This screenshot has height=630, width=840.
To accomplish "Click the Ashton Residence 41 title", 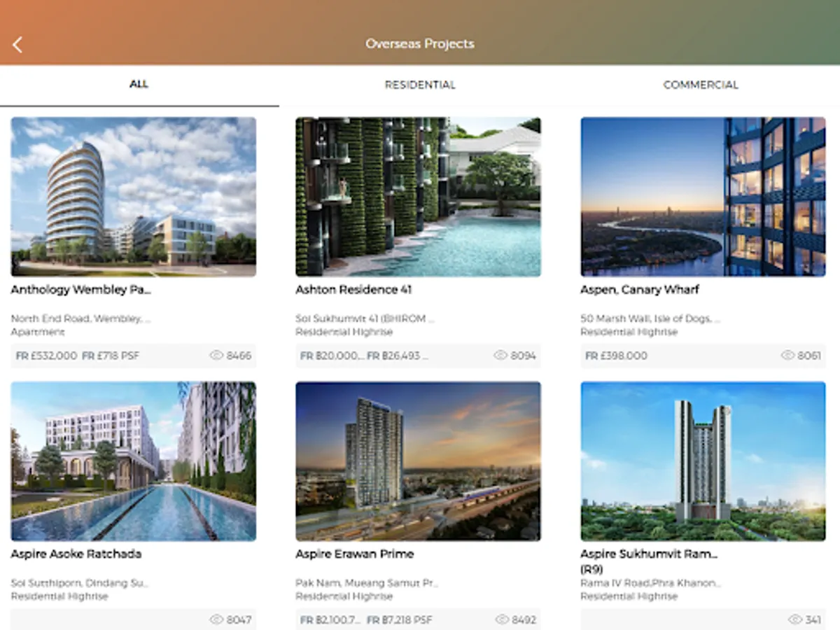I will pos(353,290).
